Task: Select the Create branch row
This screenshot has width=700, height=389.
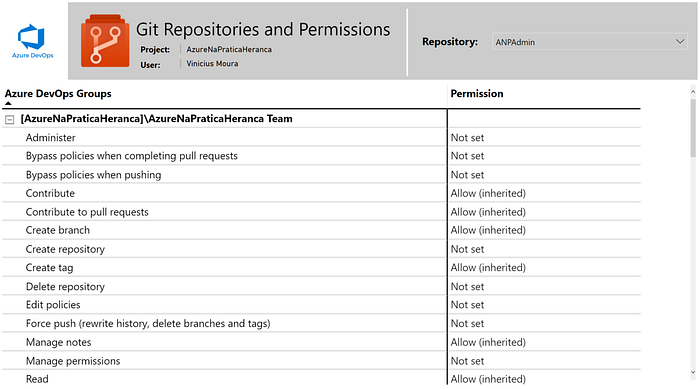Action: [321, 230]
